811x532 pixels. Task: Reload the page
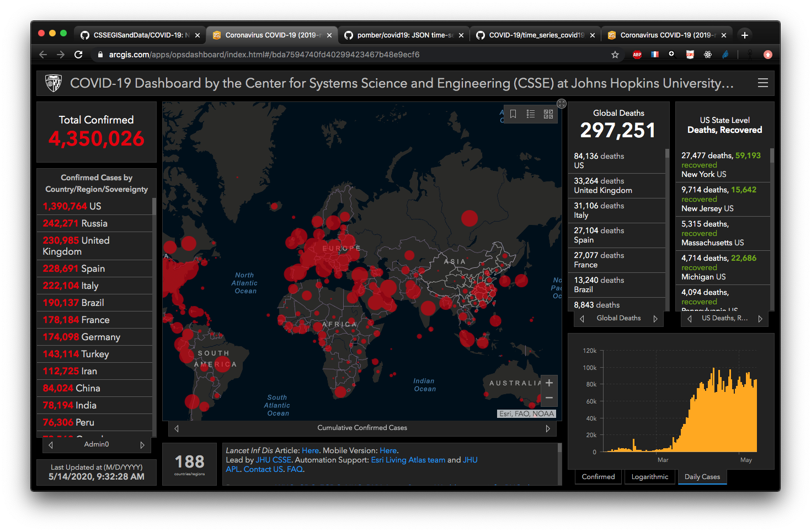click(x=78, y=55)
